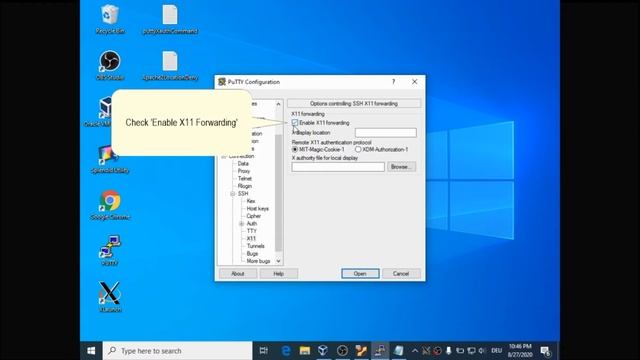Image resolution: width=640 pixels, height=360 pixels.
Task: Click the microphone tray icon
Action: [x=449, y=351]
